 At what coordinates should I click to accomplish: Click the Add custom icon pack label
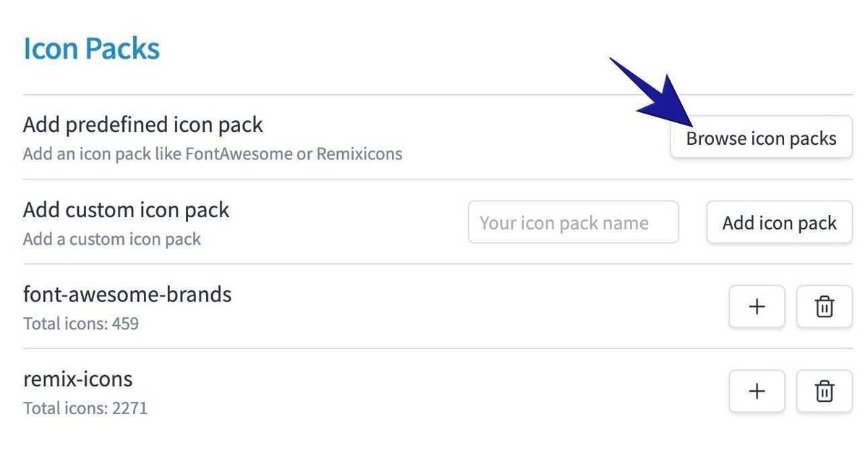tap(126, 210)
